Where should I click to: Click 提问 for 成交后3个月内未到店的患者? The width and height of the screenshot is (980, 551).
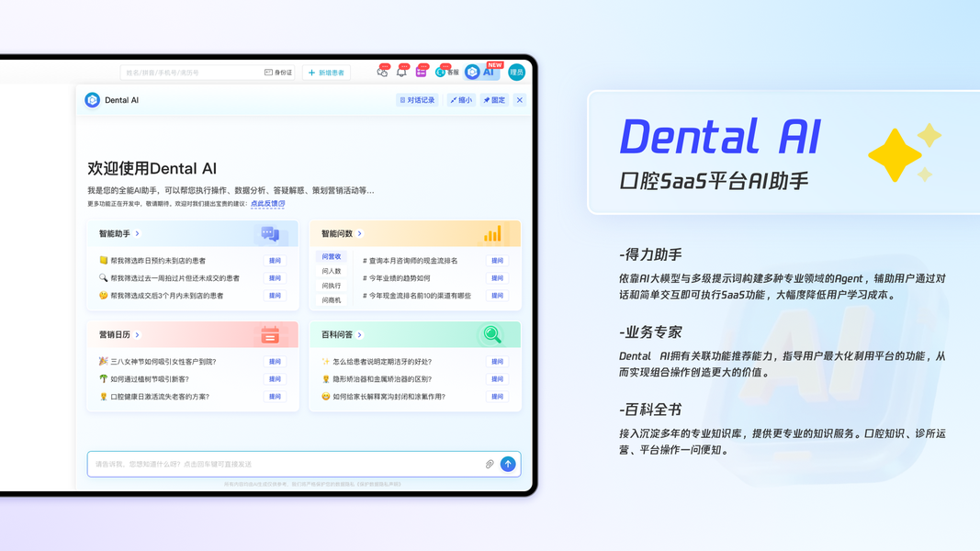[275, 296]
